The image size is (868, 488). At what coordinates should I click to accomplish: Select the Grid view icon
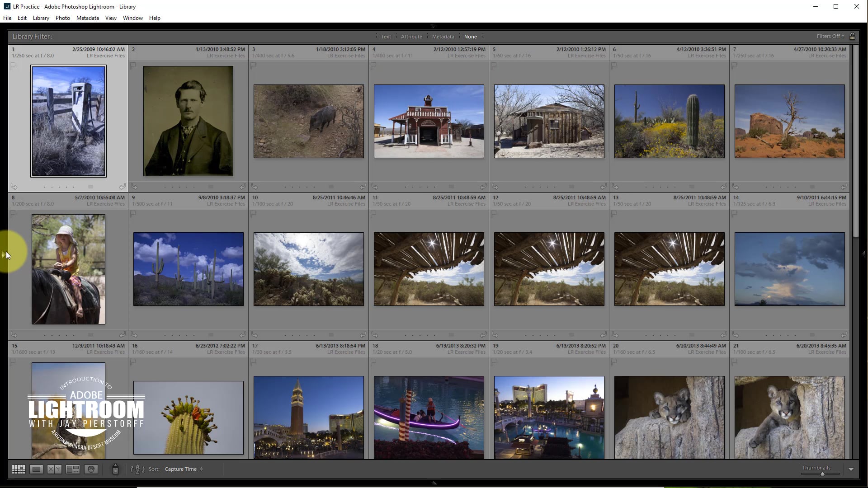19,469
